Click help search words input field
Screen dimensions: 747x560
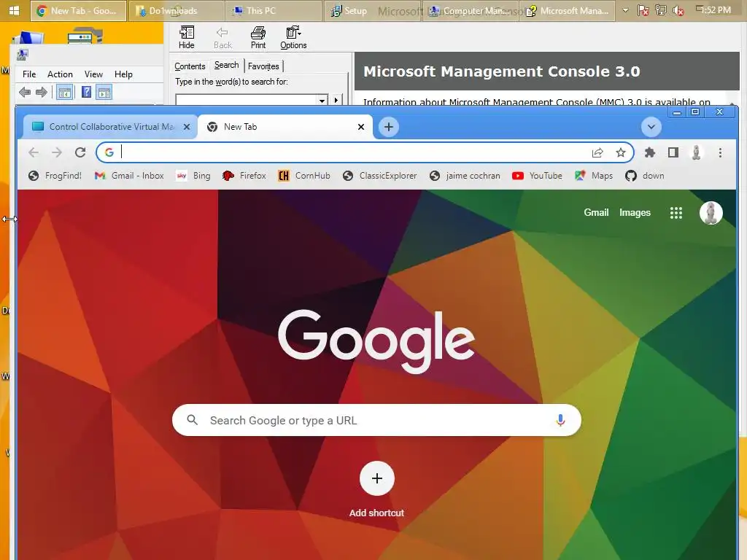tap(247, 100)
